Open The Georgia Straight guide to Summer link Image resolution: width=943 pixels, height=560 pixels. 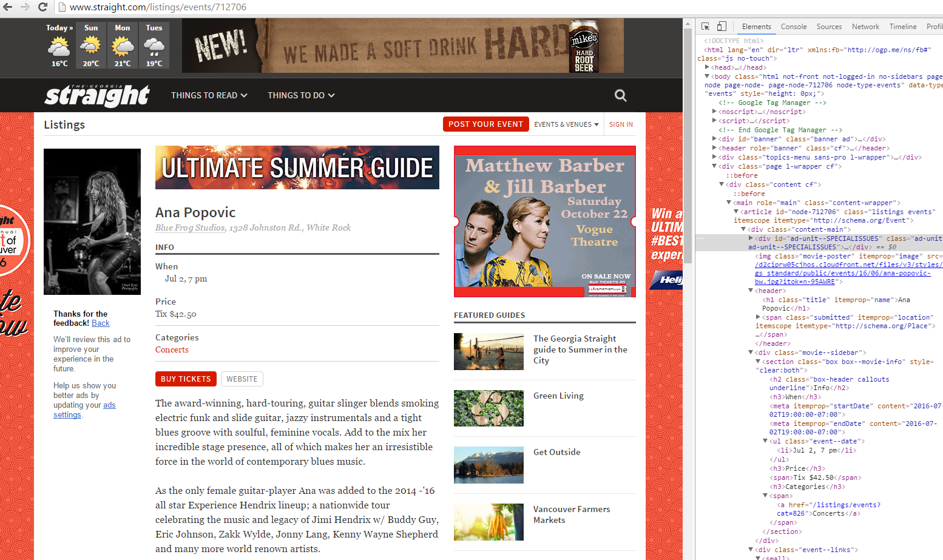(580, 349)
